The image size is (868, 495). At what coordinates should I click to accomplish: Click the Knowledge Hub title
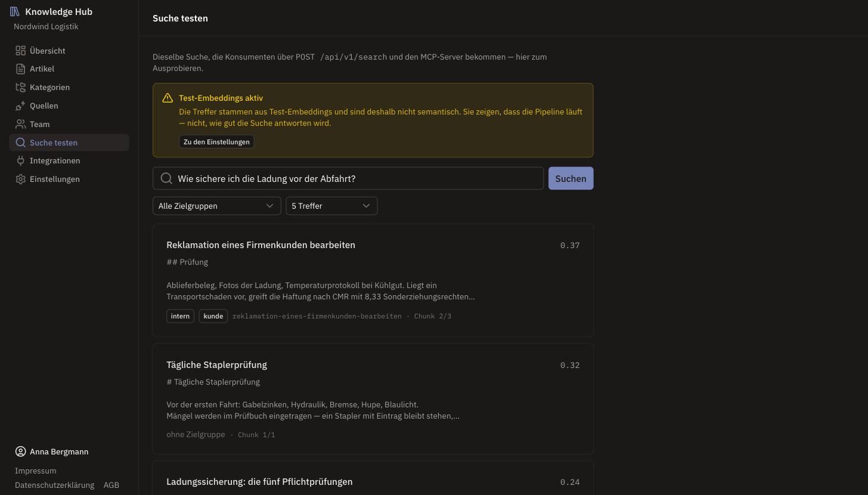[58, 11]
